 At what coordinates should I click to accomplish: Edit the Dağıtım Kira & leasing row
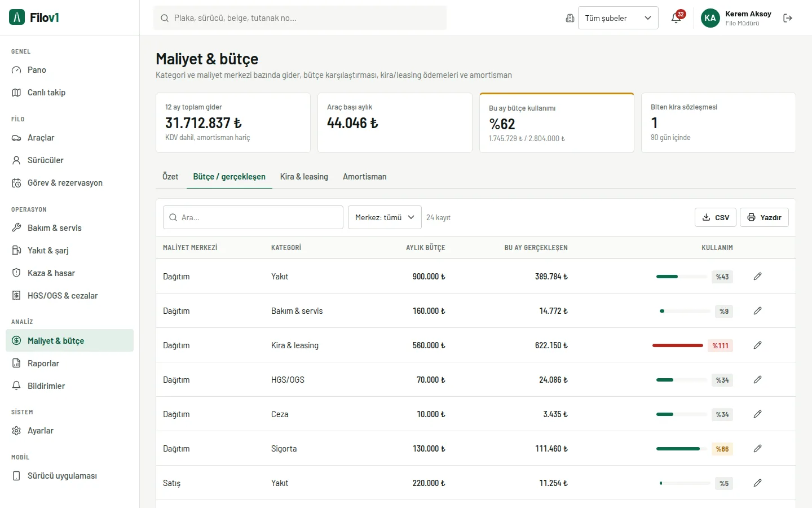(x=757, y=345)
